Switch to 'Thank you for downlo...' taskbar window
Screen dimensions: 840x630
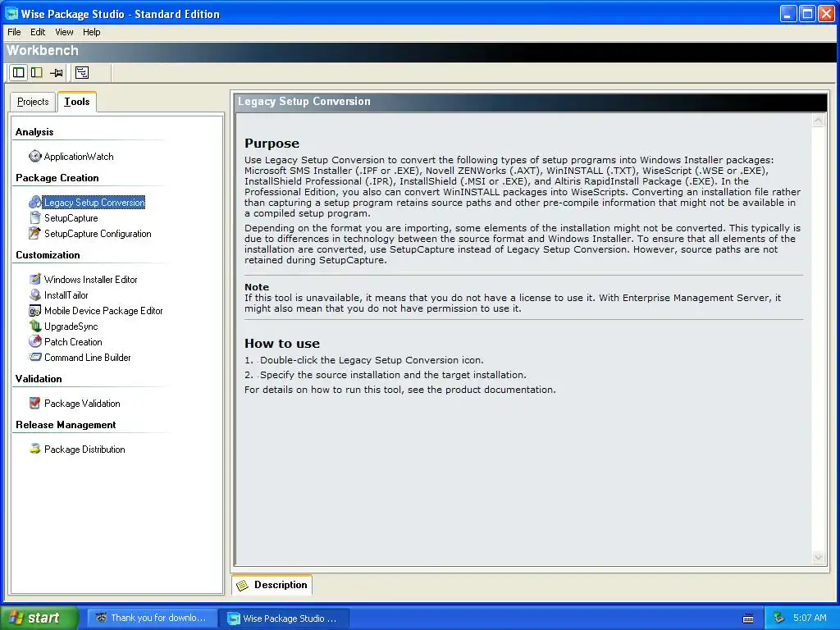152,618
